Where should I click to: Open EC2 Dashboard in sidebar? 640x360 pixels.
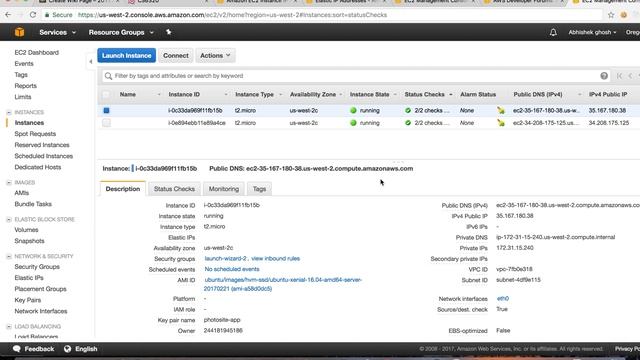(x=37, y=53)
